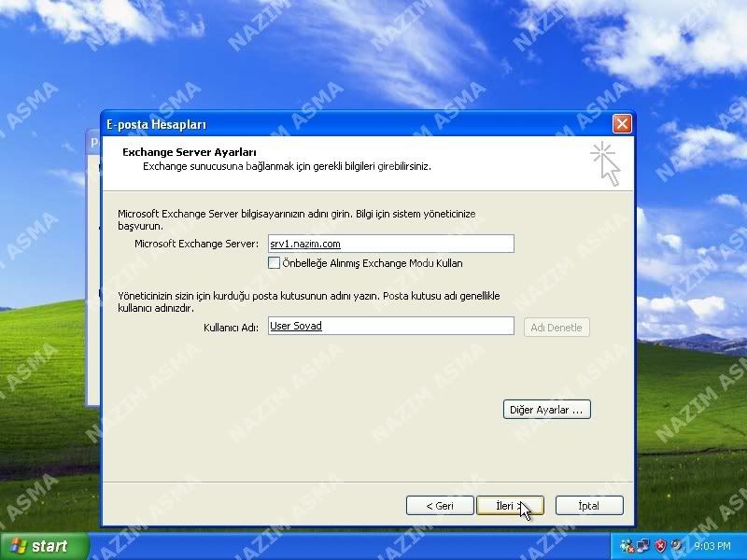The height and width of the screenshot is (560, 747).
Task: Click the "Microsoft Exchange Server:" field label
Action: click(197, 244)
